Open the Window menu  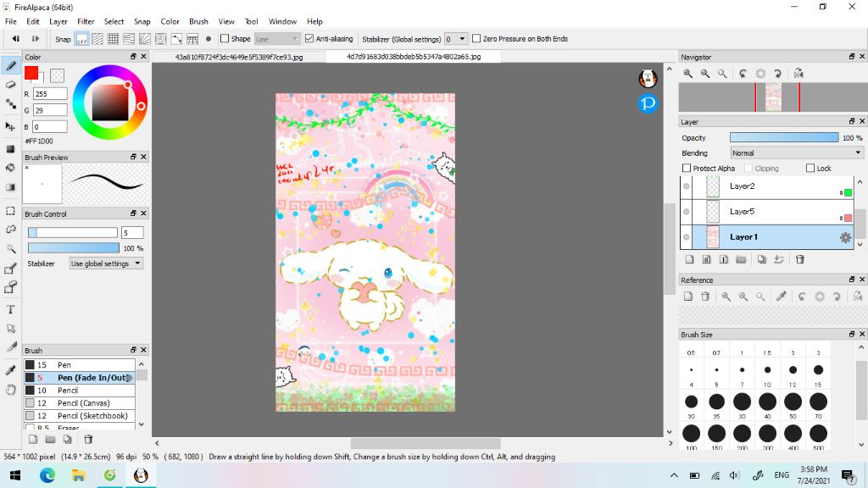(283, 21)
